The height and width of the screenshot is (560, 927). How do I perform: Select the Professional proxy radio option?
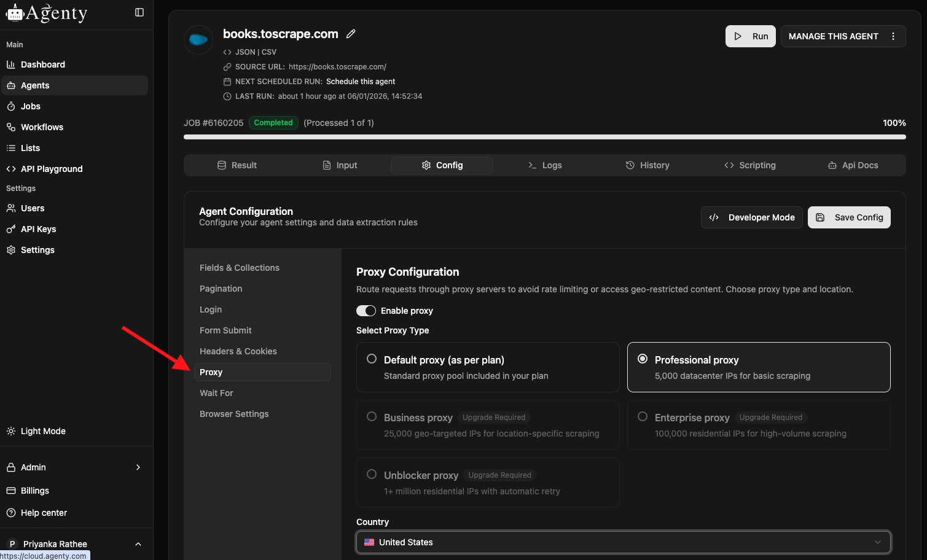click(x=643, y=359)
